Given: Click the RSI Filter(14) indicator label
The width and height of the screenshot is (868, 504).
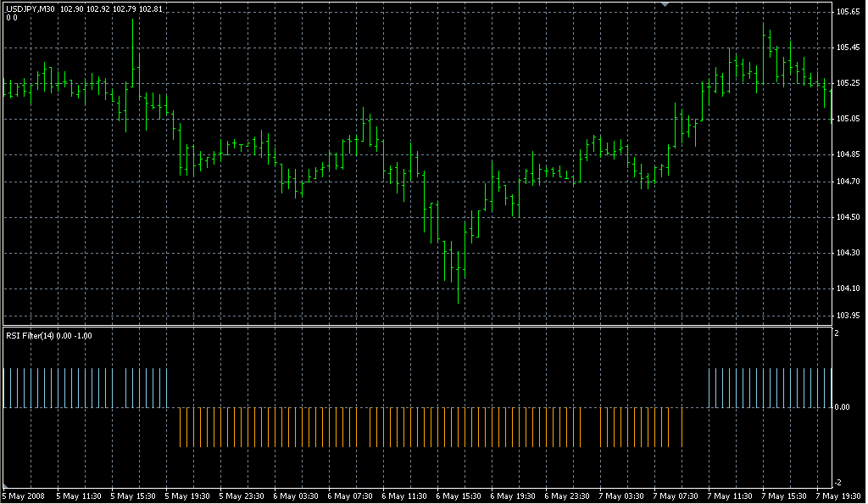Looking at the screenshot, I should click(30, 336).
